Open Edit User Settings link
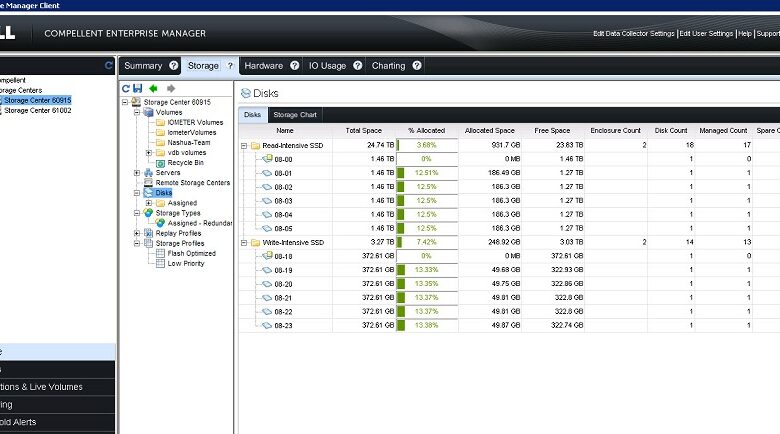This screenshot has height=434, width=780. coord(706,33)
